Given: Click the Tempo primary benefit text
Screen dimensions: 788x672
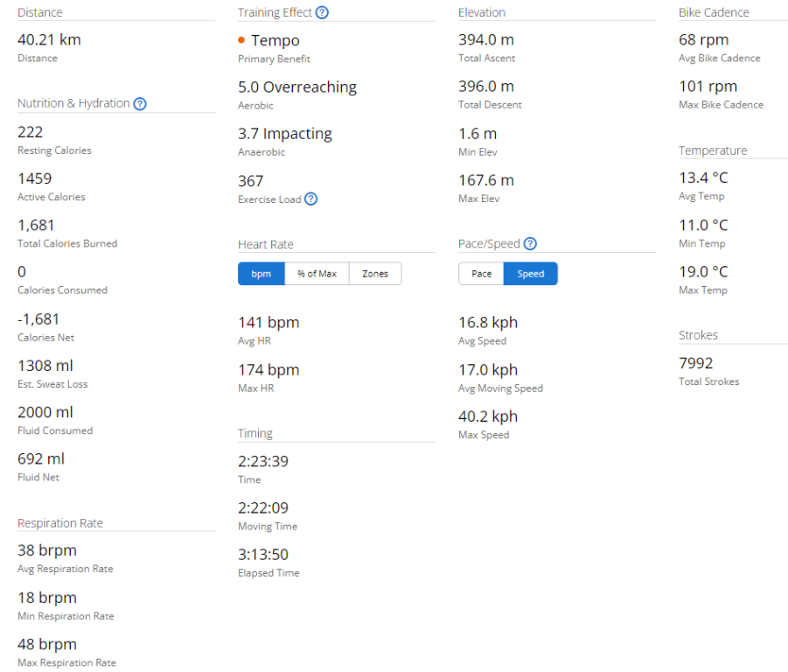Looking at the screenshot, I should [x=275, y=40].
